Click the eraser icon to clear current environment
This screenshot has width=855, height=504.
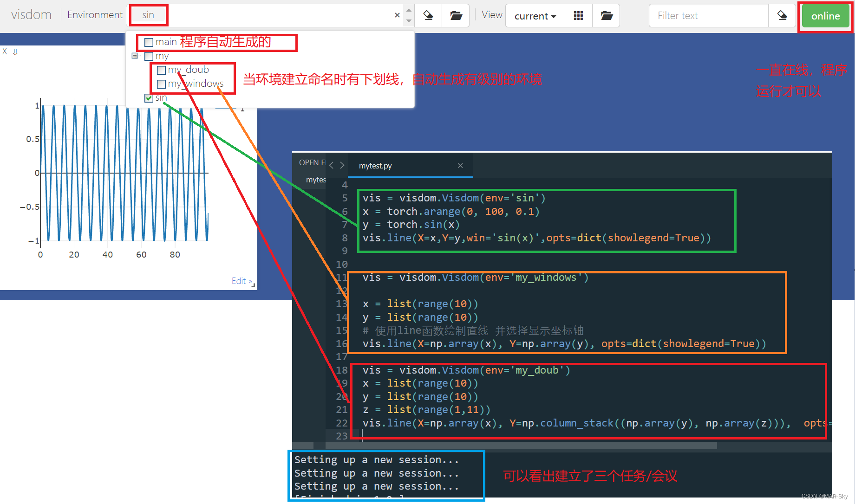tap(428, 15)
